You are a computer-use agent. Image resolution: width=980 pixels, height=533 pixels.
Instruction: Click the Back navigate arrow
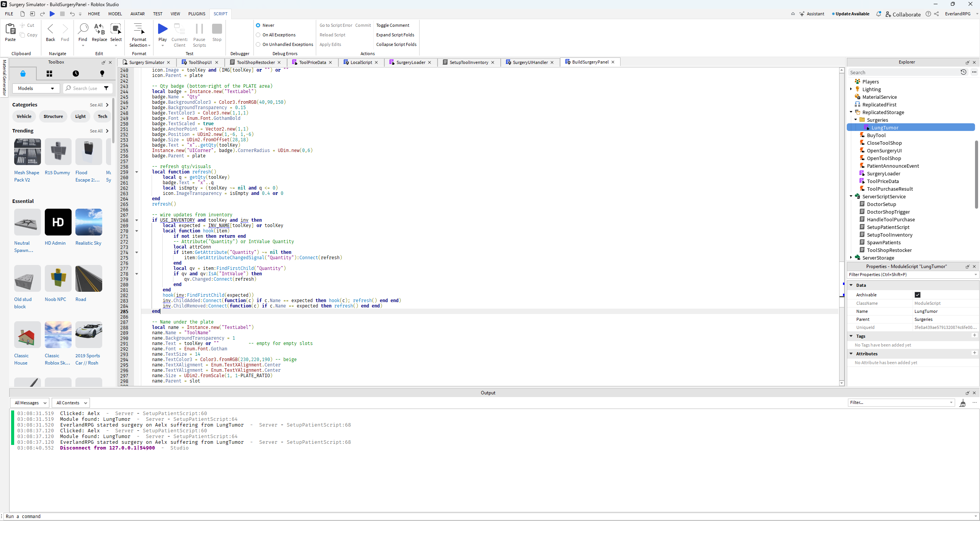(51, 29)
